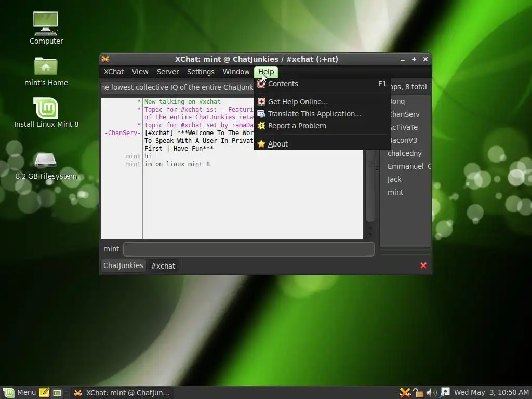Open the Server menu

pos(168,72)
